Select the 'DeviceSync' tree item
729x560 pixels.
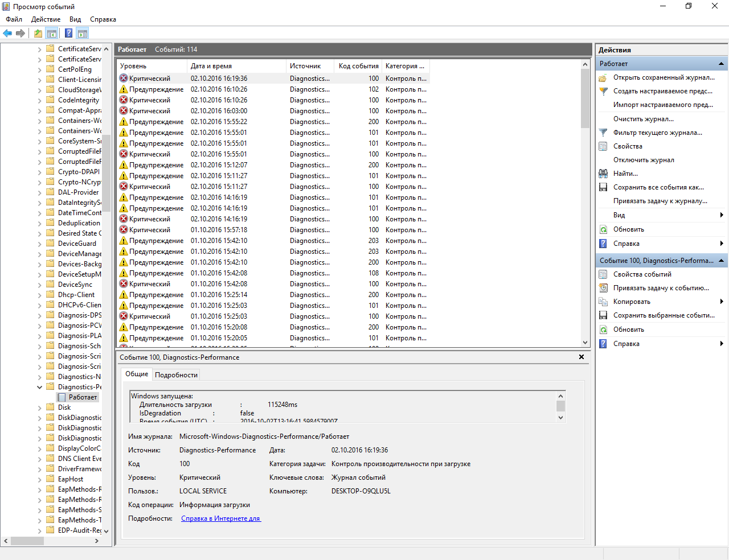(75, 285)
